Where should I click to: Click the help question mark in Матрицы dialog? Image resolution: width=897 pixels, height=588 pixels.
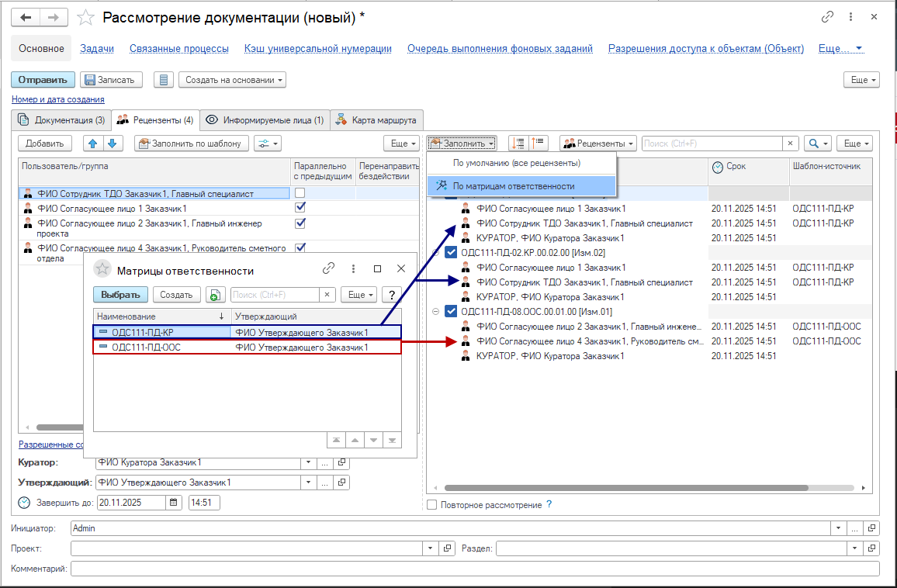coord(393,295)
